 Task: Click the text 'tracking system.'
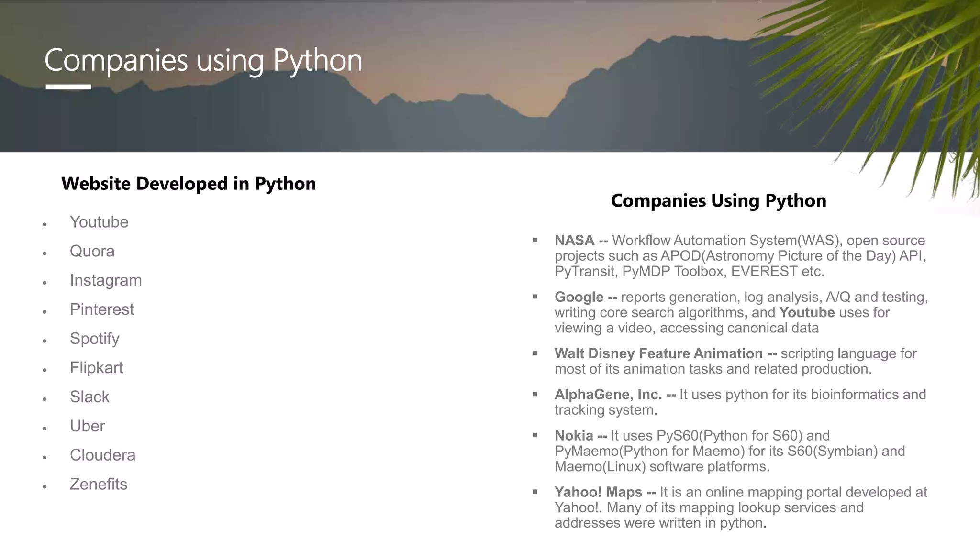[x=606, y=410]
